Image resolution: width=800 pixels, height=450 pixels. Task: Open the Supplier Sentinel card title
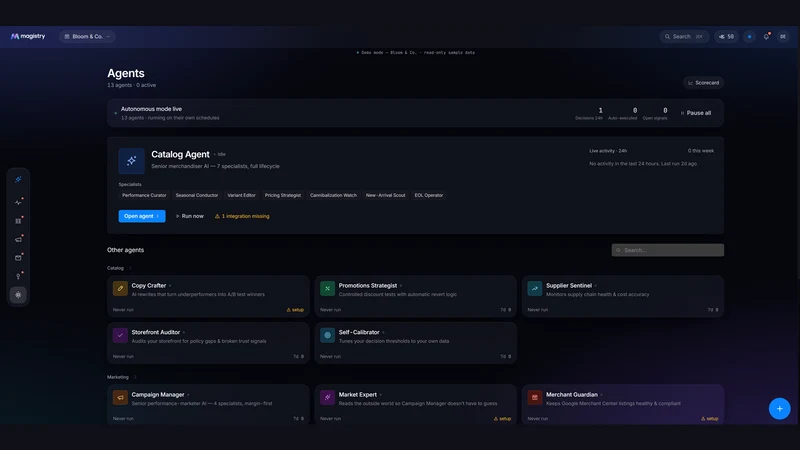click(x=569, y=286)
